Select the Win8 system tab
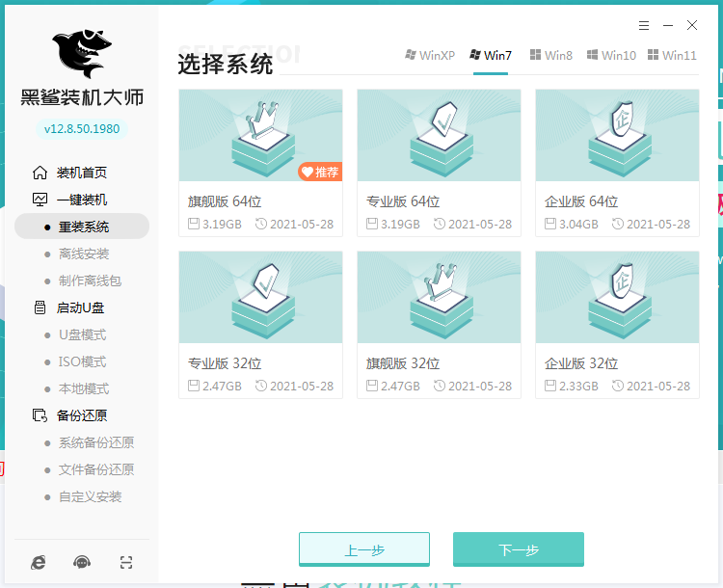Image resolution: width=723 pixels, height=588 pixels. tap(550, 55)
